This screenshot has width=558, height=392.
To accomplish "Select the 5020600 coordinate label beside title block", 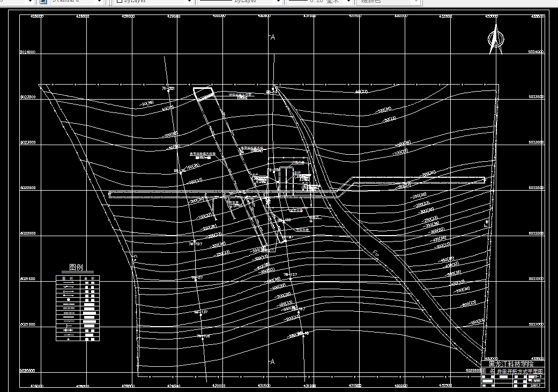I will click(x=473, y=370).
